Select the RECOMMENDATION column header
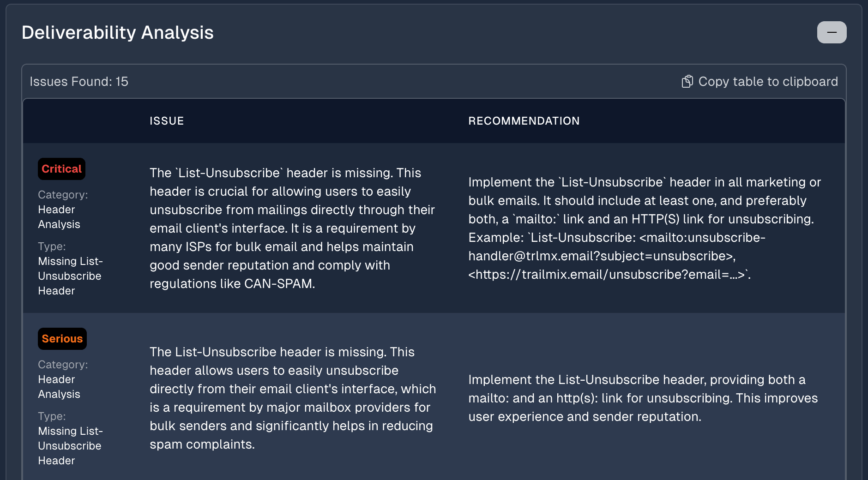Viewport: 868px width, 480px height. [x=524, y=121]
